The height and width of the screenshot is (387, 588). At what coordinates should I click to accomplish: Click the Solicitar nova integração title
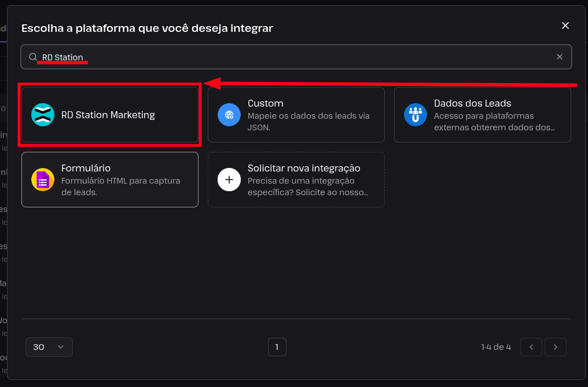pos(304,168)
